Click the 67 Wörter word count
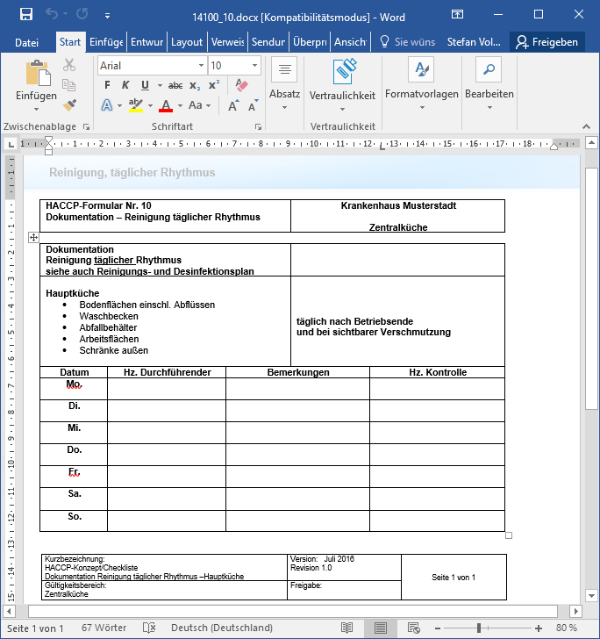Viewport: 600px width, 639px height. 102,628
